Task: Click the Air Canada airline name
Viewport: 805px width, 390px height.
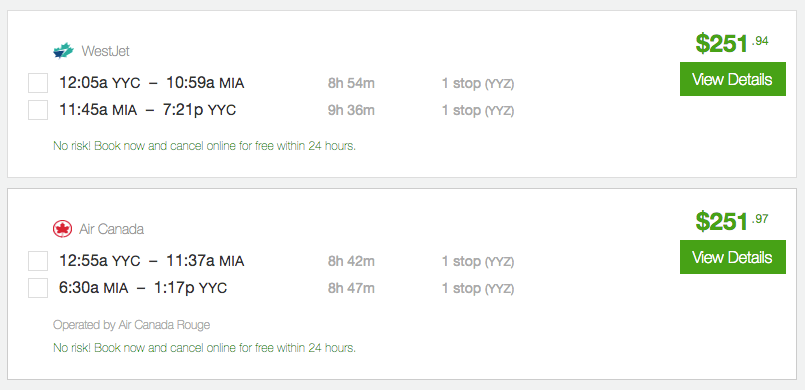Action: (x=111, y=229)
